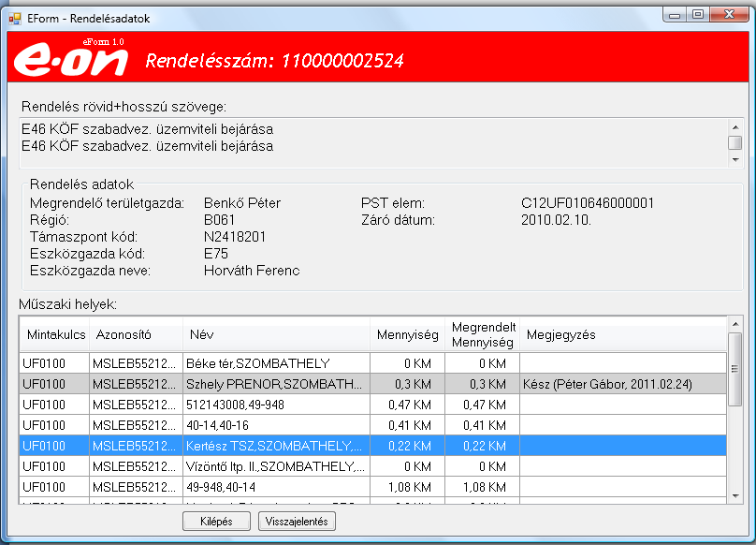Click the note Kész (Péter Gábor, 2011.02.24)
756x545 pixels.
pos(607,384)
